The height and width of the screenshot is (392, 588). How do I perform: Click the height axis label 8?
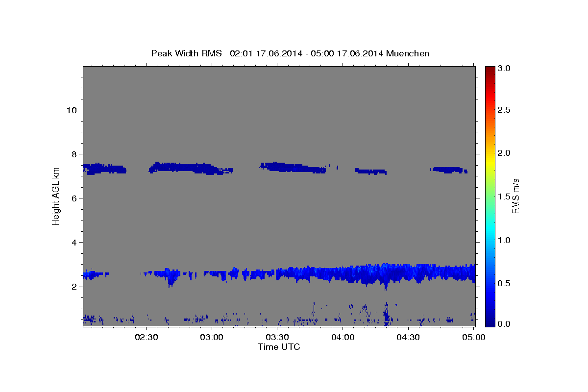point(74,154)
